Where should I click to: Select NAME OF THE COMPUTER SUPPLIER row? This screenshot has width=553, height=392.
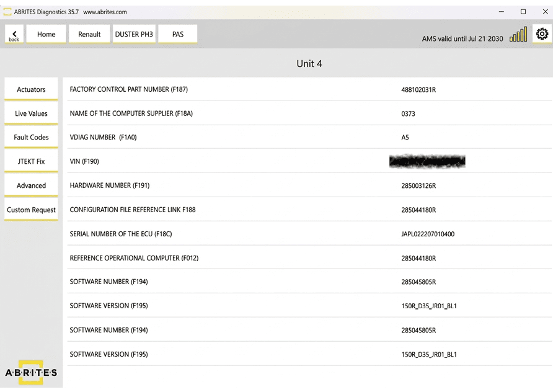click(309, 114)
